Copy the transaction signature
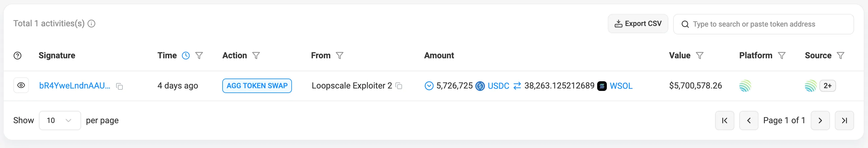This screenshot has height=148, width=868. pyautogui.click(x=119, y=86)
